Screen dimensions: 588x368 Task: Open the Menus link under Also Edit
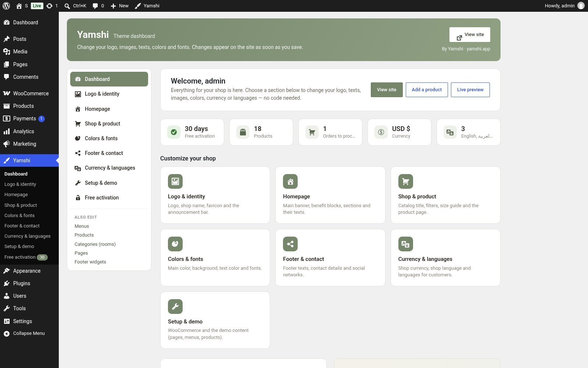(82, 226)
